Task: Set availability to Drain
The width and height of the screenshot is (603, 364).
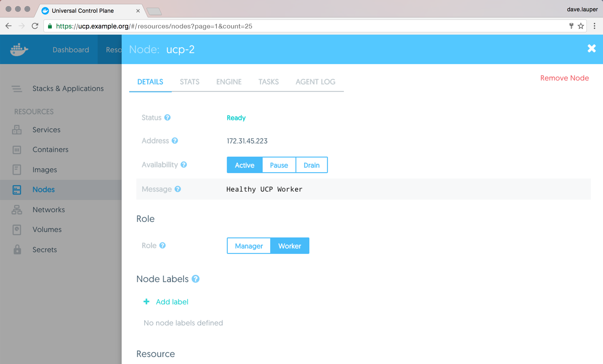Action: (x=311, y=165)
